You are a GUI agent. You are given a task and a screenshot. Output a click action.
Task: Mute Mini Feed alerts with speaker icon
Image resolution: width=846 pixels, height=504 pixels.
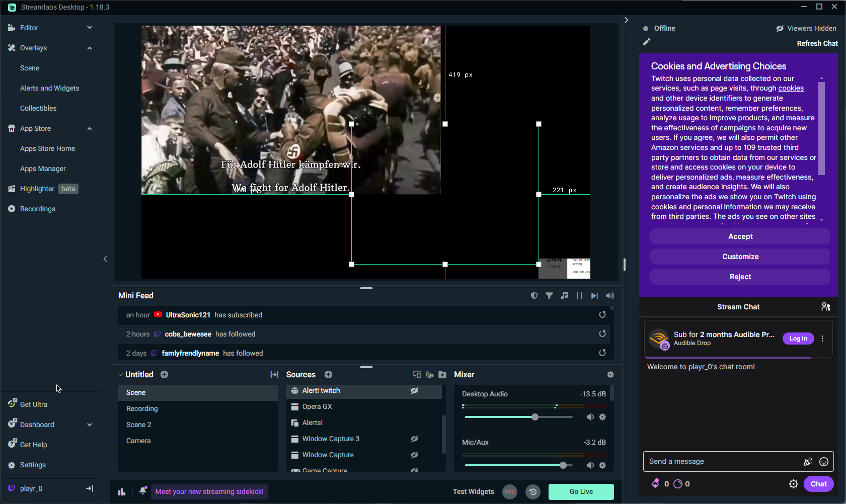(x=610, y=296)
